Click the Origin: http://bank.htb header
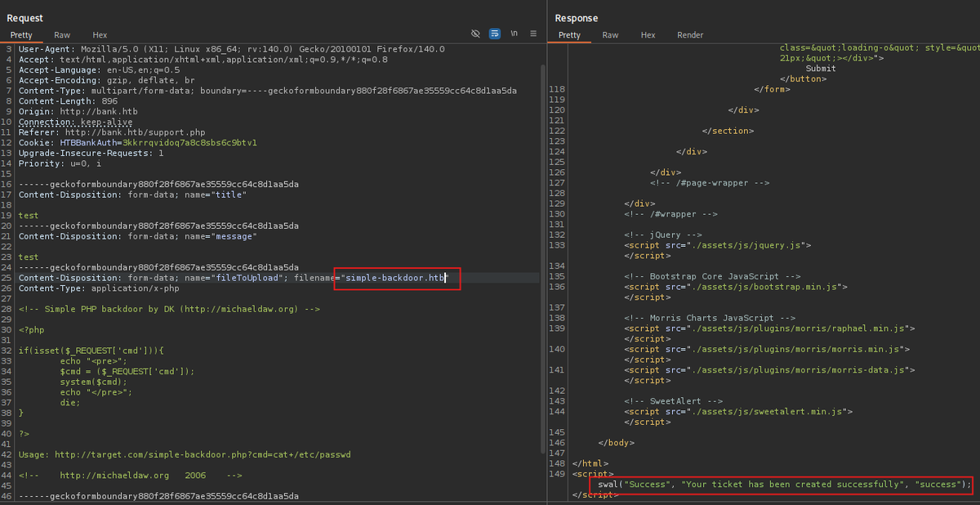This screenshot has width=980, height=505. [77, 112]
